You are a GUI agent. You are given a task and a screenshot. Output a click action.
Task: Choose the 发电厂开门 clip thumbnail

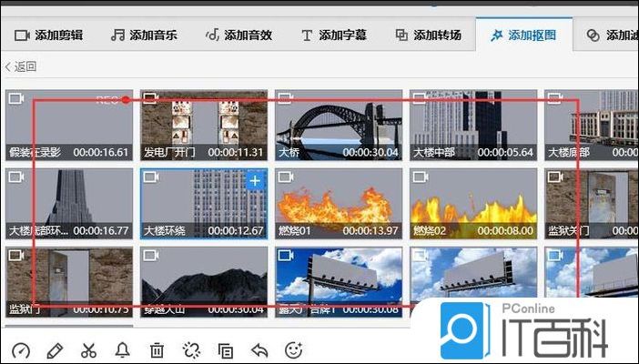[204, 125]
